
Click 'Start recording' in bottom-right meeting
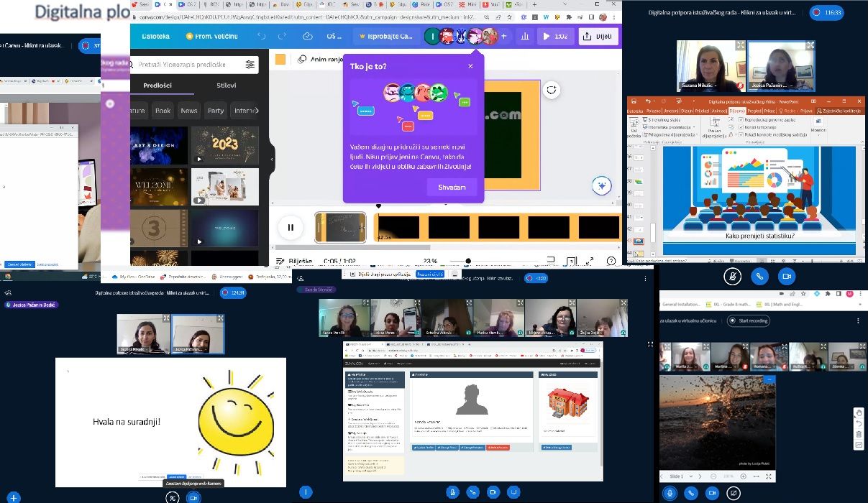(749, 320)
